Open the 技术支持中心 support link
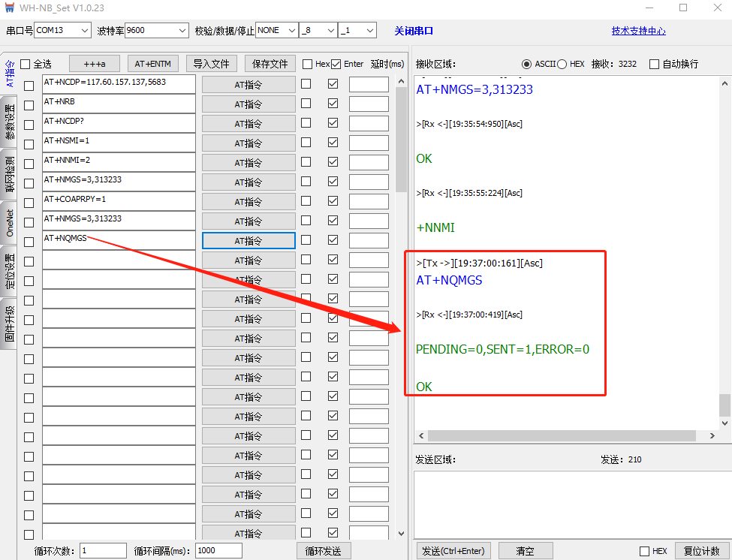732x560 pixels. [639, 31]
